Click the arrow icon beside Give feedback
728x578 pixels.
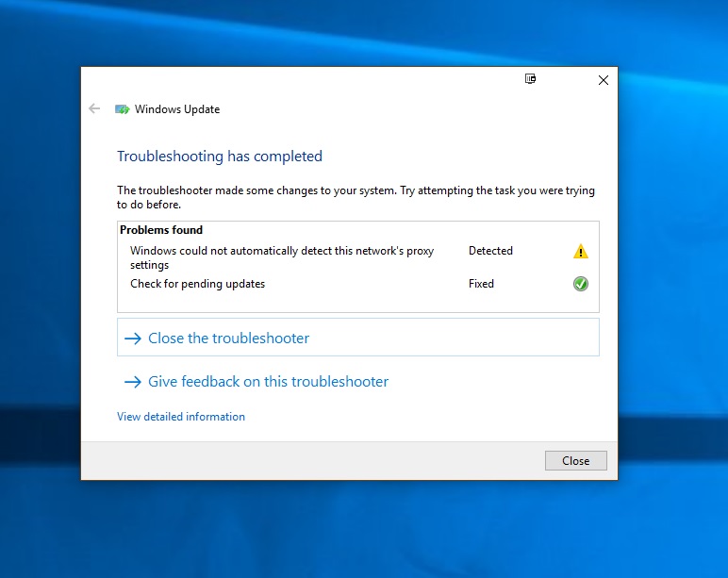[x=133, y=382]
